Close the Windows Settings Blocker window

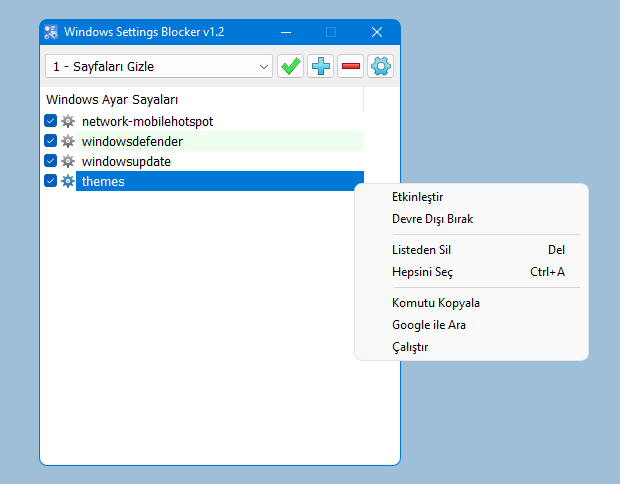coord(377,32)
